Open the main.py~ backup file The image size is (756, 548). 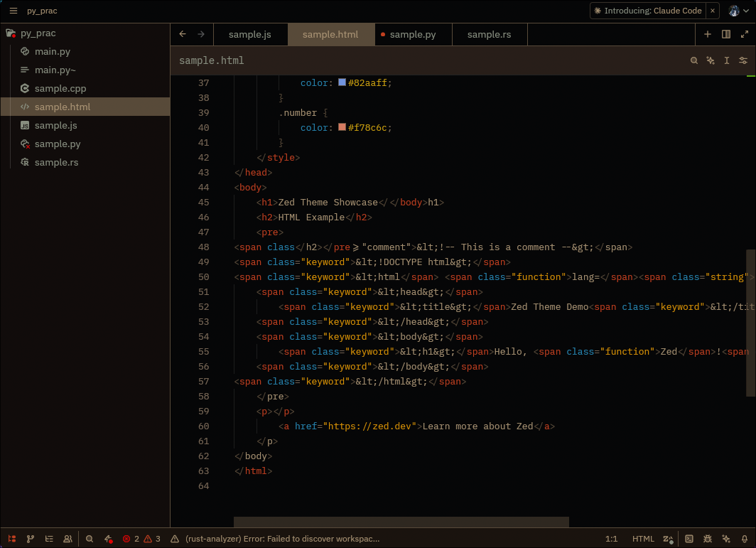85,70
